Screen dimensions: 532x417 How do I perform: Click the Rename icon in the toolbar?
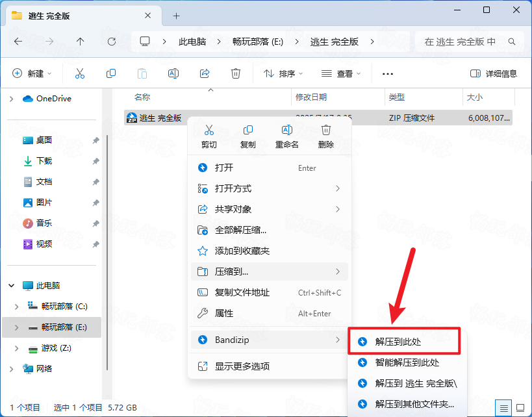[x=173, y=73]
